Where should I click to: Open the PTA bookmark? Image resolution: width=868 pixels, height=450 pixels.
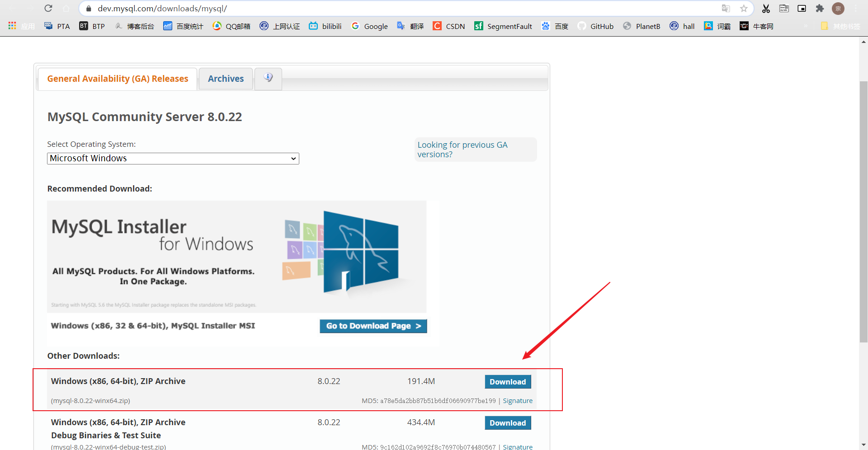(x=57, y=26)
